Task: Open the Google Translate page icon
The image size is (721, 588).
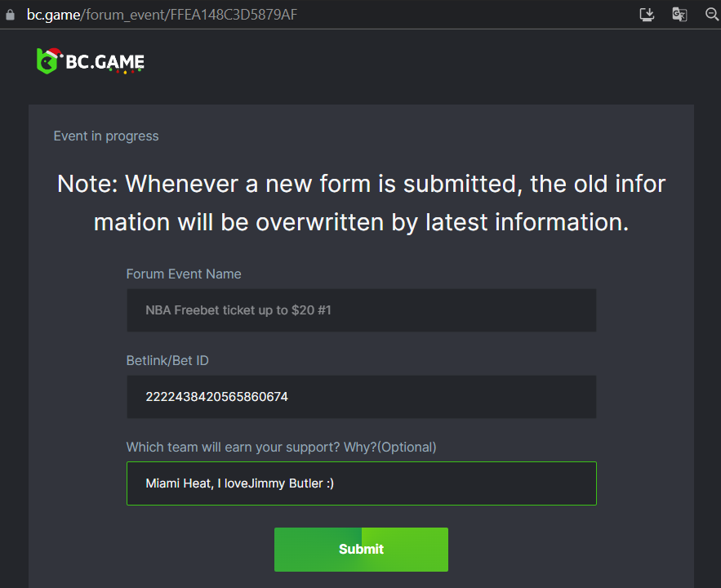Action: click(x=679, y=15)
